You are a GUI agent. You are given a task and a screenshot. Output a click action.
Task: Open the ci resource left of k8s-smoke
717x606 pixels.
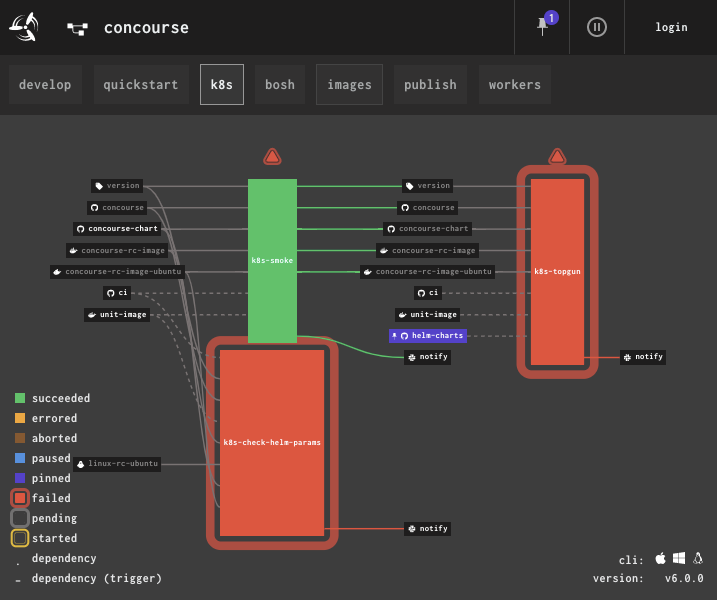[x=117, y=293]
